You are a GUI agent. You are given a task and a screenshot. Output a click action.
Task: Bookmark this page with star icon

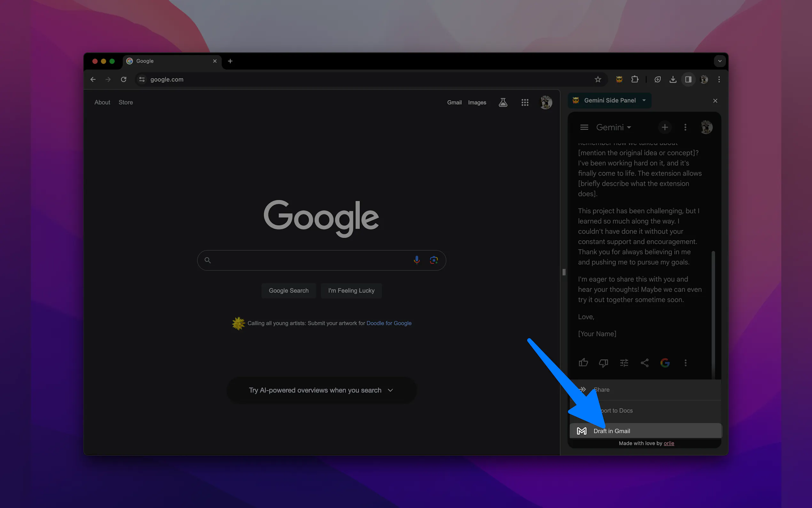[x=598, y=80]
